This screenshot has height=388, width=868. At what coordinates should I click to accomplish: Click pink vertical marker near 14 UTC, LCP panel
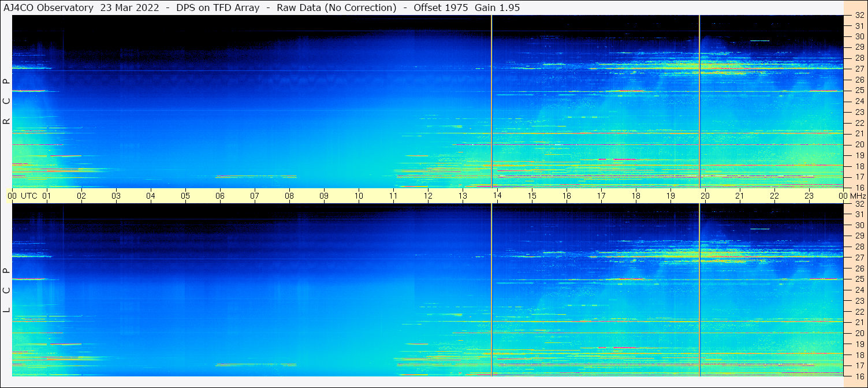pos(491,290)
